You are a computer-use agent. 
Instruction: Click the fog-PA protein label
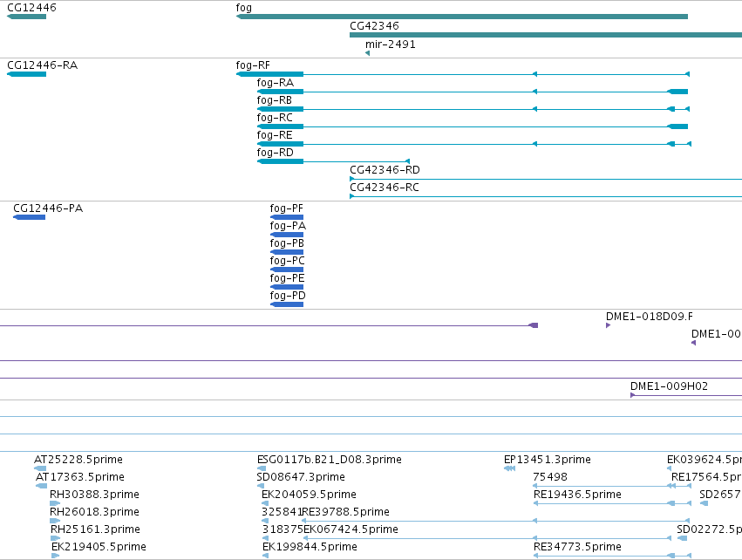click(288, 226)
